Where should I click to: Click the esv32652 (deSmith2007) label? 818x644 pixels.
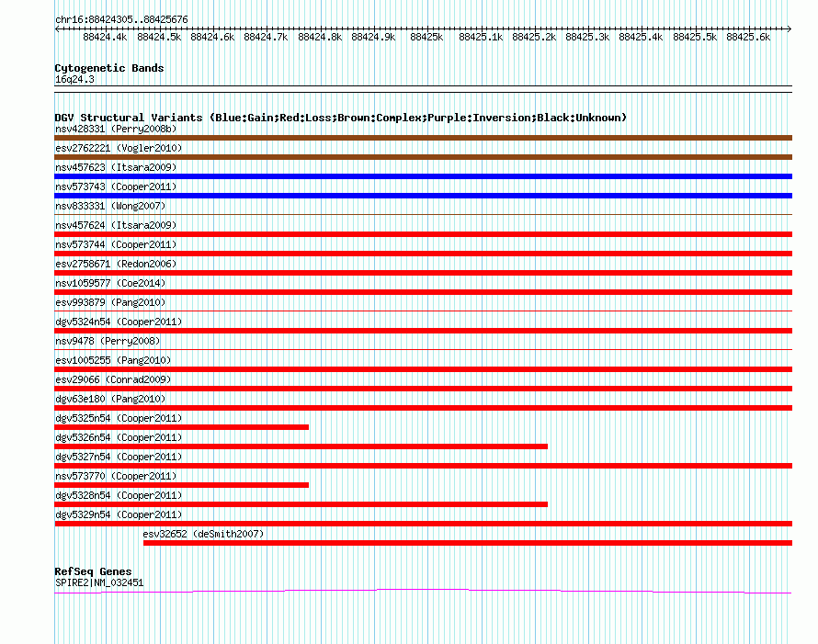click(203, 534)
